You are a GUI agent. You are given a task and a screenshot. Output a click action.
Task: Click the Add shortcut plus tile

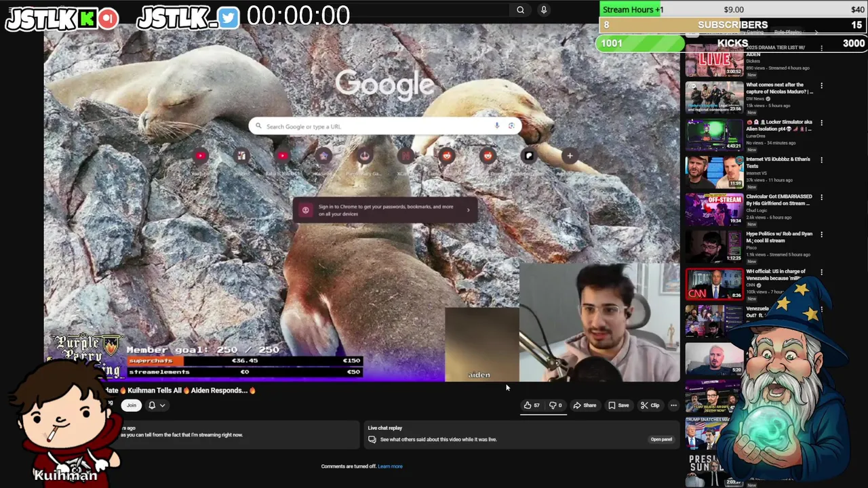coord(570,156)
